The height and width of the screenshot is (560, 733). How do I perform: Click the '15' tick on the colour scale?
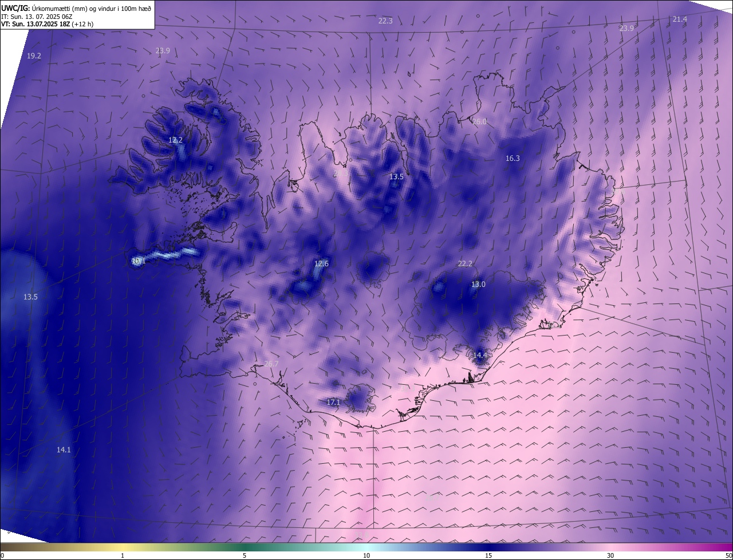(488, 555)
